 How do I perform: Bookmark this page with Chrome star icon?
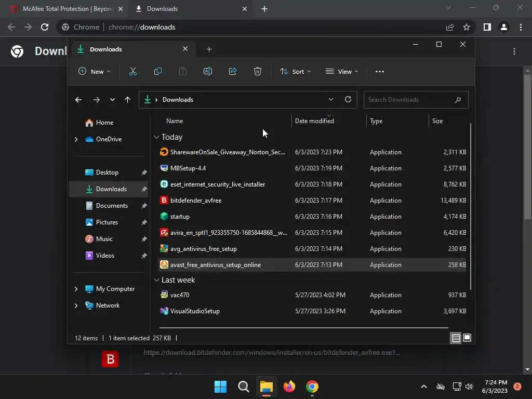click(467, 27)
